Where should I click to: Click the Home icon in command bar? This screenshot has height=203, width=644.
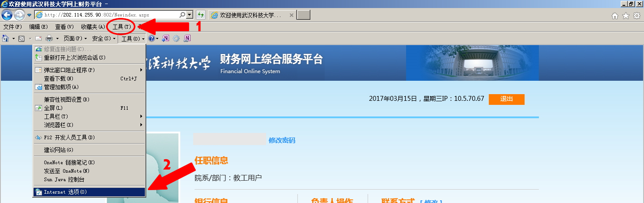(x=6, y=39)
